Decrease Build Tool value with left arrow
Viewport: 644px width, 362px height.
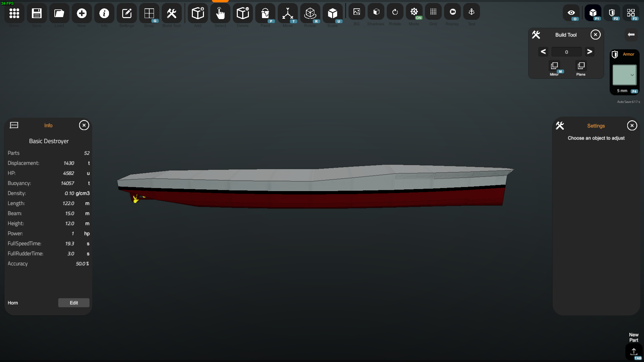[x=543, y=52]
